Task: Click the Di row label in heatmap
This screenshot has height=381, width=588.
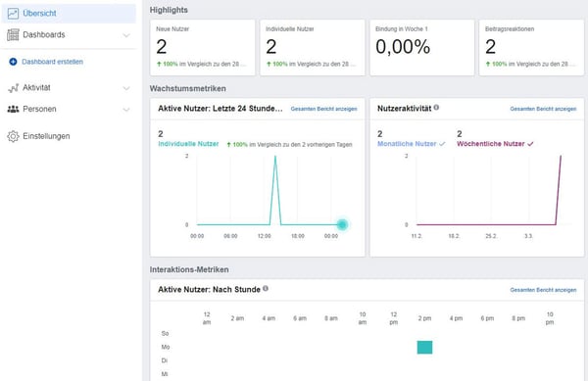Action: 165,360
